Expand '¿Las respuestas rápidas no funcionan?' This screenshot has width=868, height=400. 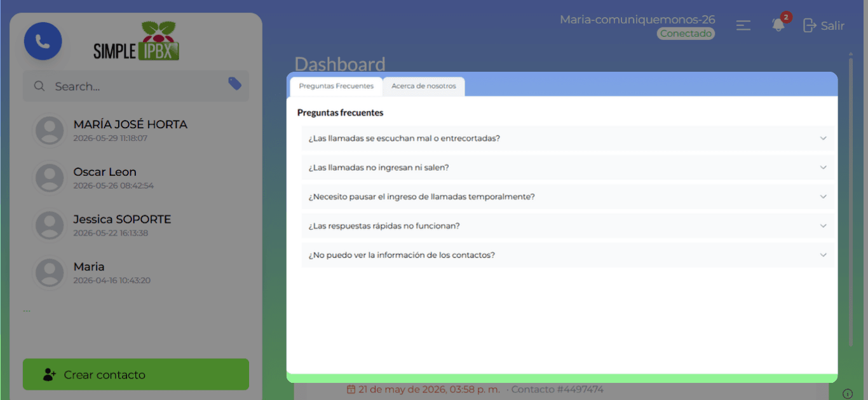point(568,226)
